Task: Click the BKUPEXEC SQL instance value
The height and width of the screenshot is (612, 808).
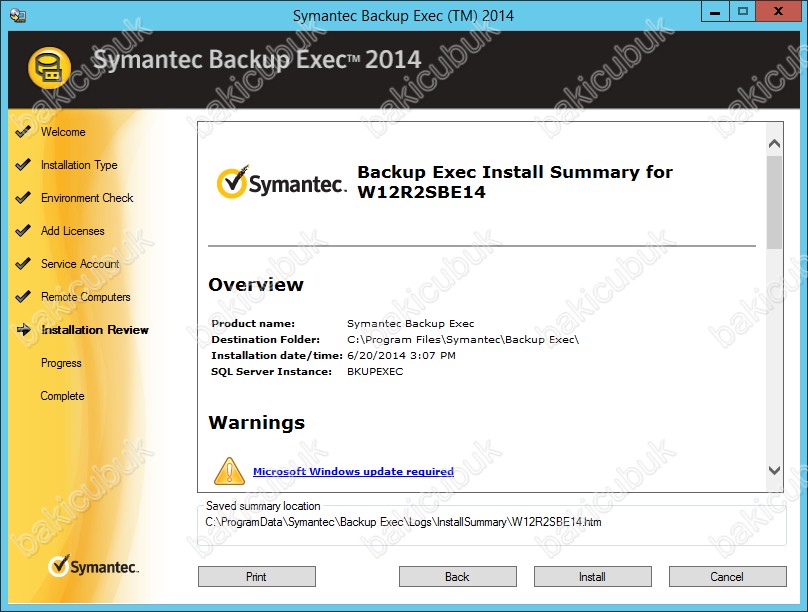Action: 375,371
